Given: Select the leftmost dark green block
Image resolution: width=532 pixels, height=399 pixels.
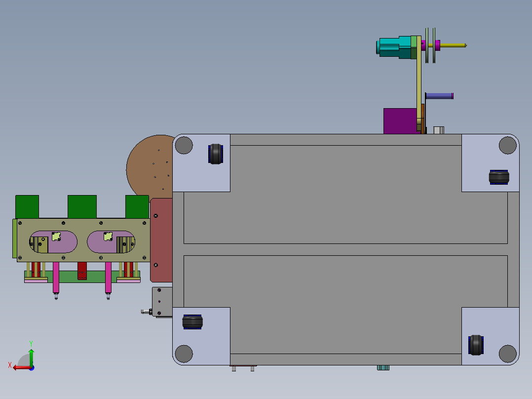Looking at the screenshot, I should point(27,206).
